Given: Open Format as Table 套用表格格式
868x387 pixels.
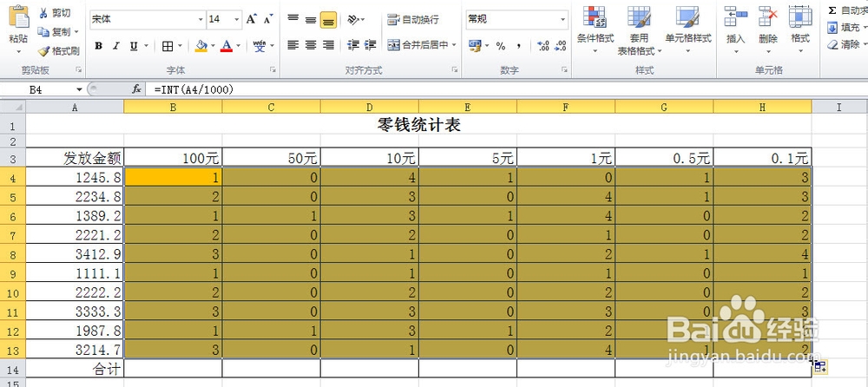Looking at the screenshot, I should tap(639, 30).
